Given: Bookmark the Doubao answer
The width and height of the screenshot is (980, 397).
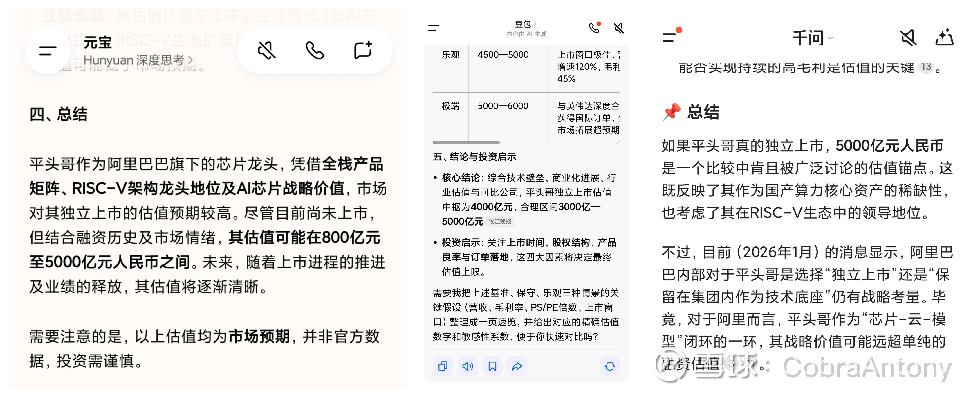Looking at the screenshot, I should (492, 366).
